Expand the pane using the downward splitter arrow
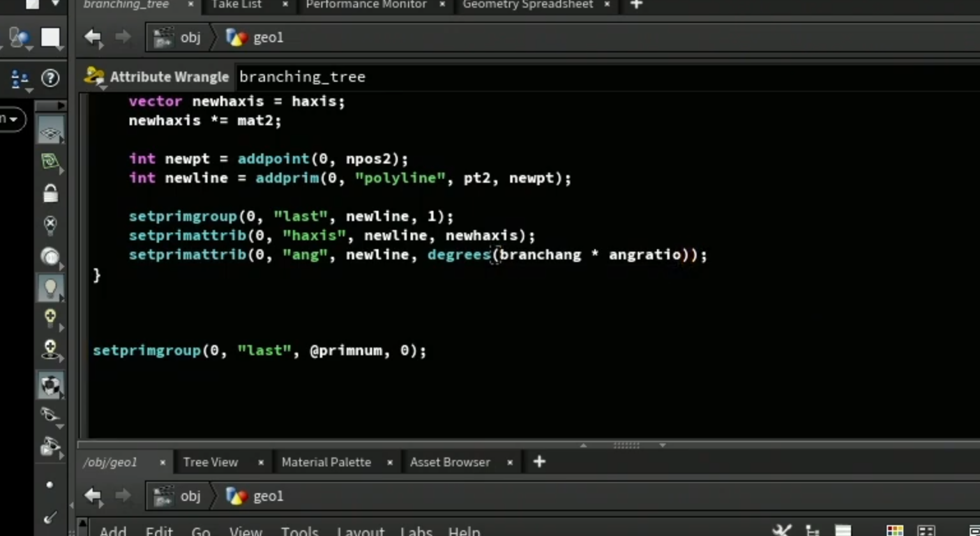The height and width of the screenshot is (536, 980). click(663, 445)
